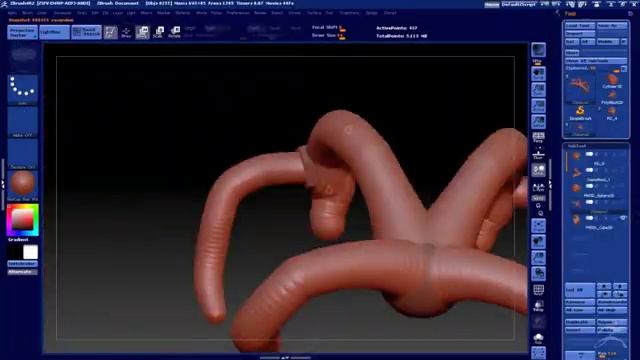Click the SwitchColor button
Screen dimensions: 640x360
pos(23,264)
